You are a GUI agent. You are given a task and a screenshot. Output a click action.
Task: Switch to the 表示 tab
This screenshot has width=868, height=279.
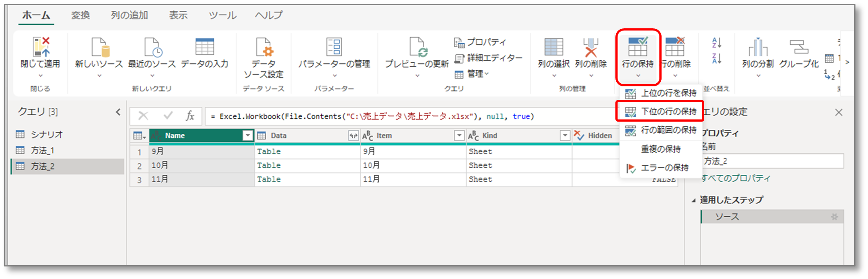point(178,15)
